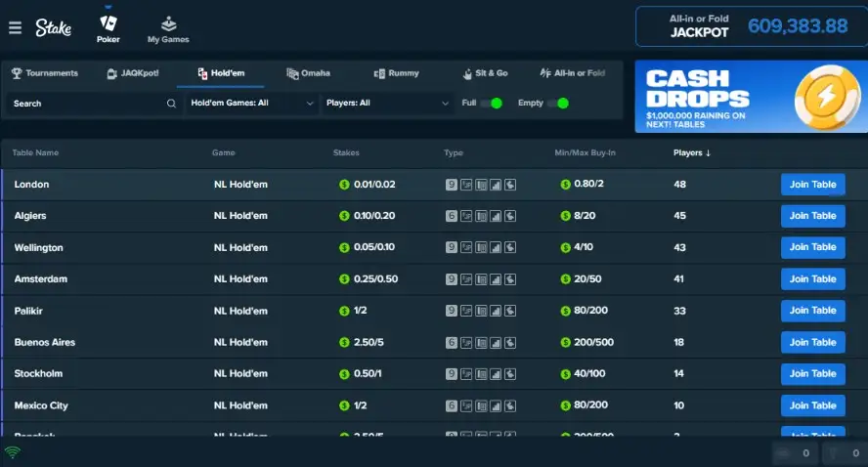Click the 200/500 buy-in value
Image resolution: width=868 pixels, height=467 pixels.
pyautogui.click(x=594, y=342)
